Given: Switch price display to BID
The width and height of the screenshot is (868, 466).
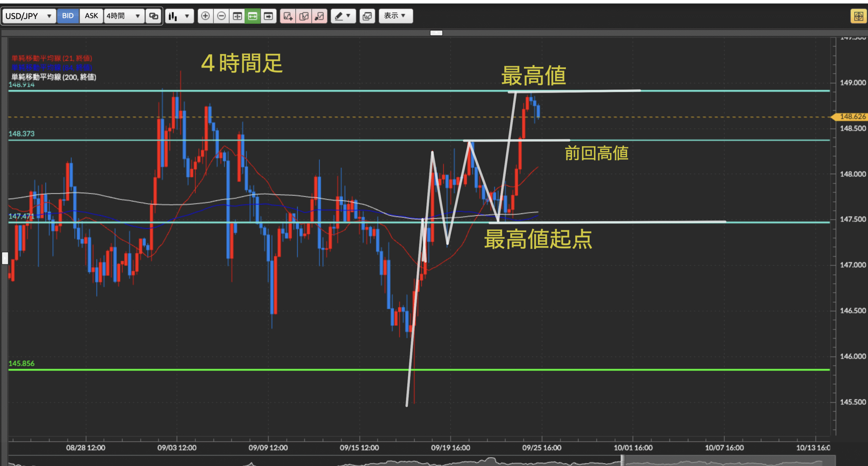Looking at the screenshot, I should [68, 16].
